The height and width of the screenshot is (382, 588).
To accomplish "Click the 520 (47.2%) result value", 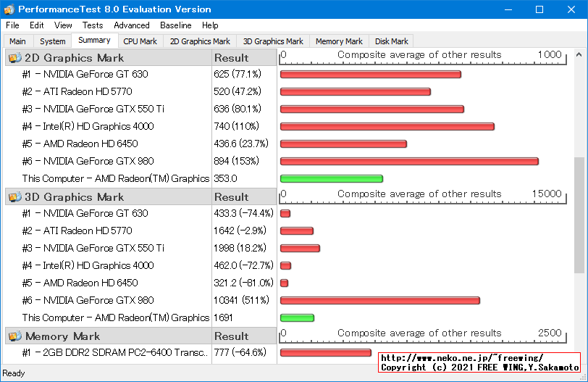I will tap(238, 91).
